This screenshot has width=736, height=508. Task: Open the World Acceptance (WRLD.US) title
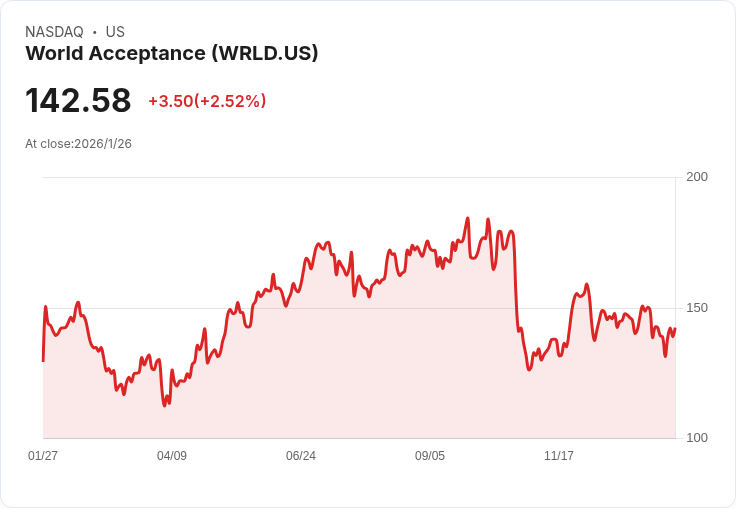(172, 53)
